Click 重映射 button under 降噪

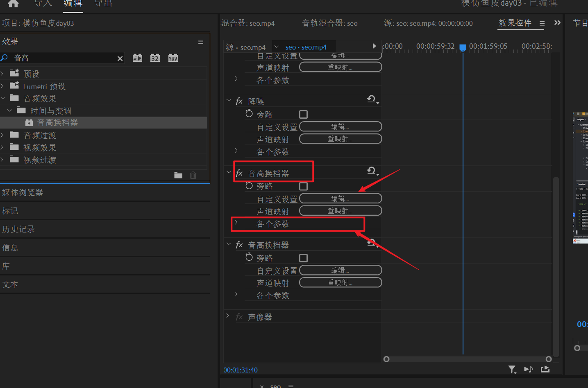coord(341,139)
